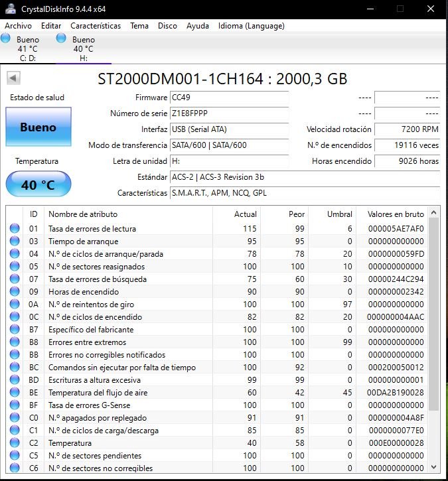448x481 pixels.
Task: Click the Firmware value field
Action: click(229, 98)
